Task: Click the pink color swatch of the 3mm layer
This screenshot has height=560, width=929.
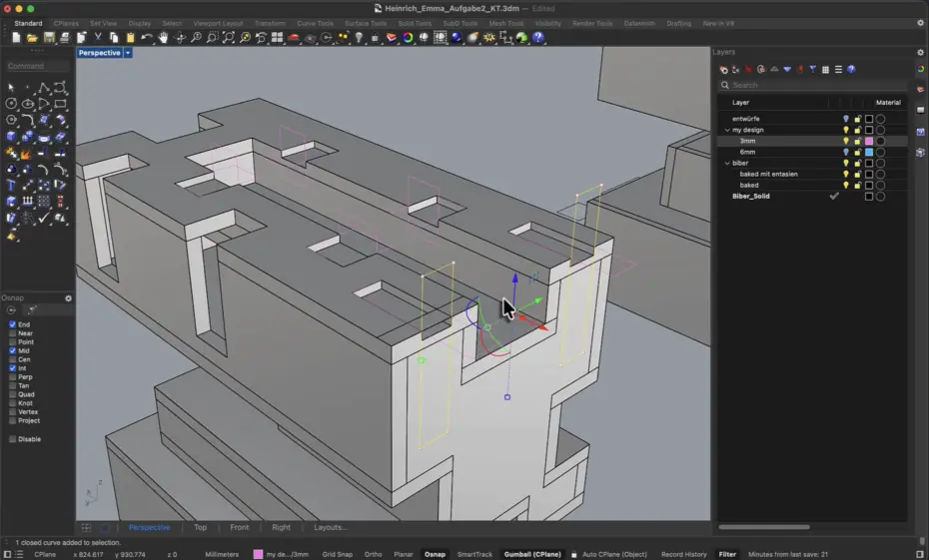Action: pos(869,141)
